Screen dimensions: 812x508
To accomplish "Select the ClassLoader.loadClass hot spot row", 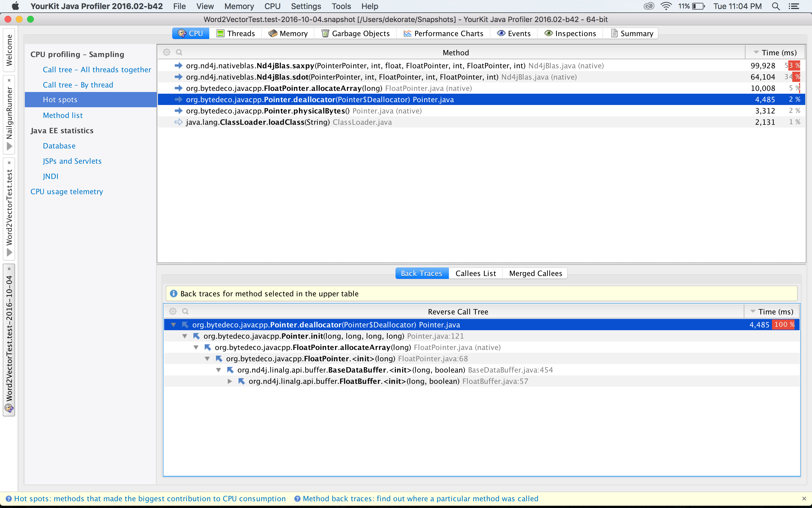I will click(482, 122).
